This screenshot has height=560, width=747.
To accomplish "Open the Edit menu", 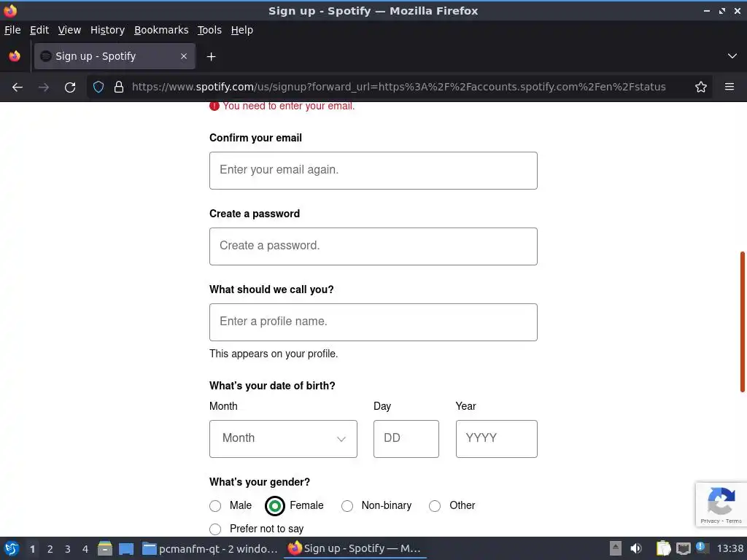I will [39, 30].
